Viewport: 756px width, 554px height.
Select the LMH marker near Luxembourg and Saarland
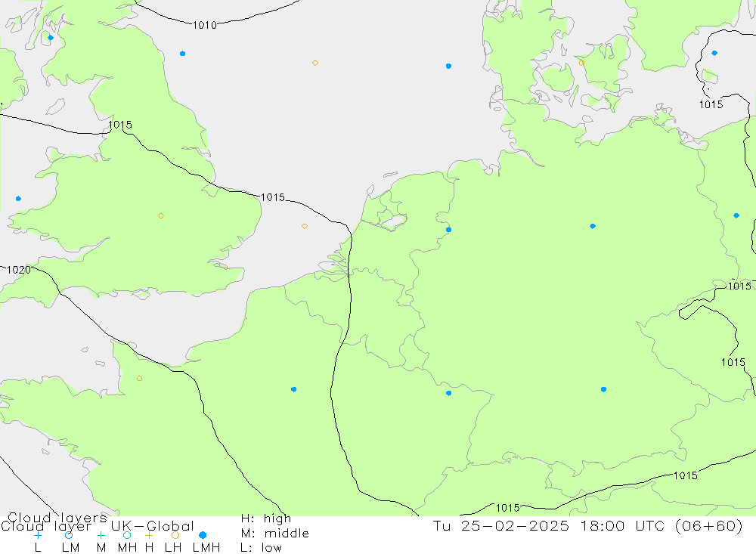(448, 394)
